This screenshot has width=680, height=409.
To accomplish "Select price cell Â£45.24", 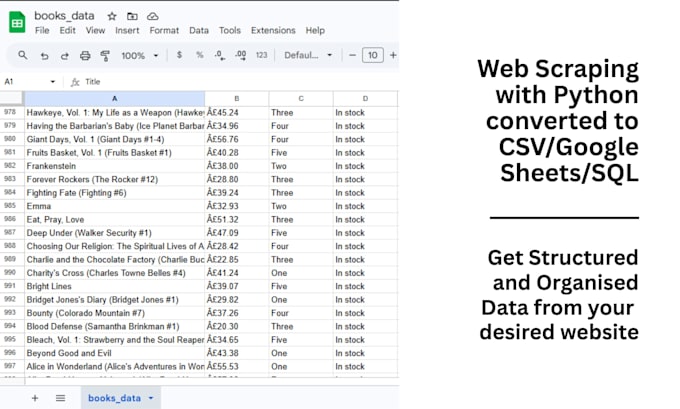I will [x=237, y=113].
